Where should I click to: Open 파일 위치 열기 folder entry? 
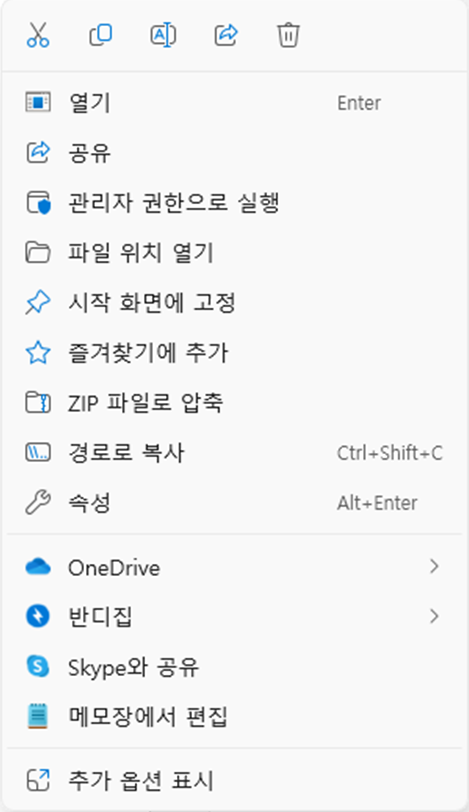[234, 253]
